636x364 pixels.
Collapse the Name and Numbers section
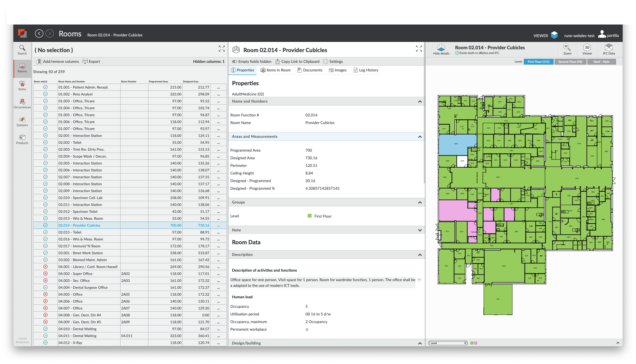tap(420, 101)
